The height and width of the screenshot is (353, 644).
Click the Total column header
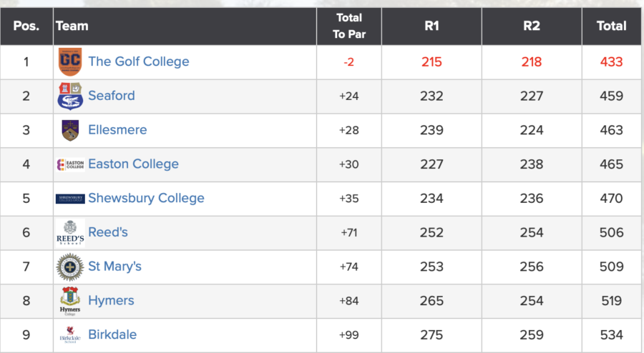click(x=611, y=26)
